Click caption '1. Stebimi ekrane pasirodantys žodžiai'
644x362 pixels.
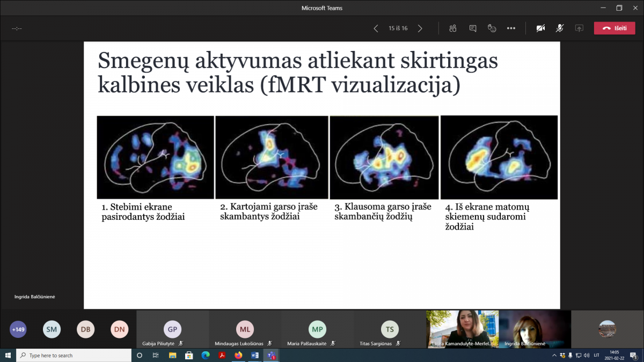coord(143,212)
